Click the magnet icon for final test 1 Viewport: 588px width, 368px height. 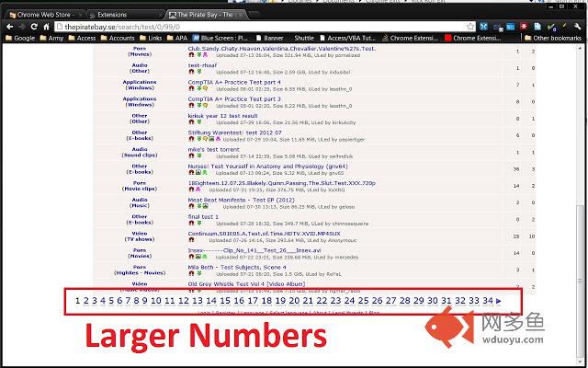(191, 223)
